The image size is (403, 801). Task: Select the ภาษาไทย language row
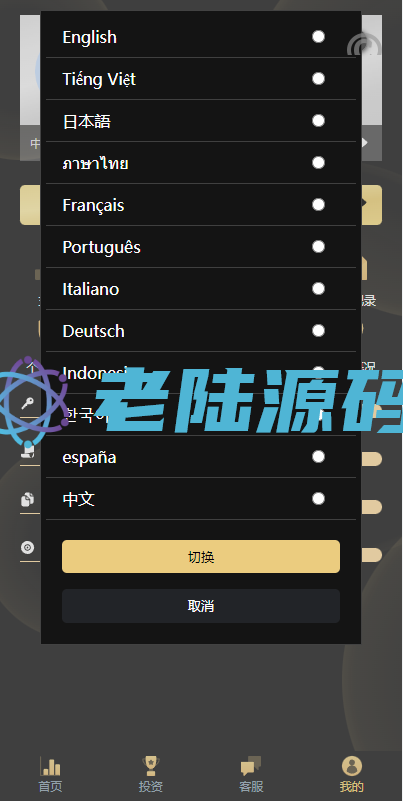click(201, 163)
